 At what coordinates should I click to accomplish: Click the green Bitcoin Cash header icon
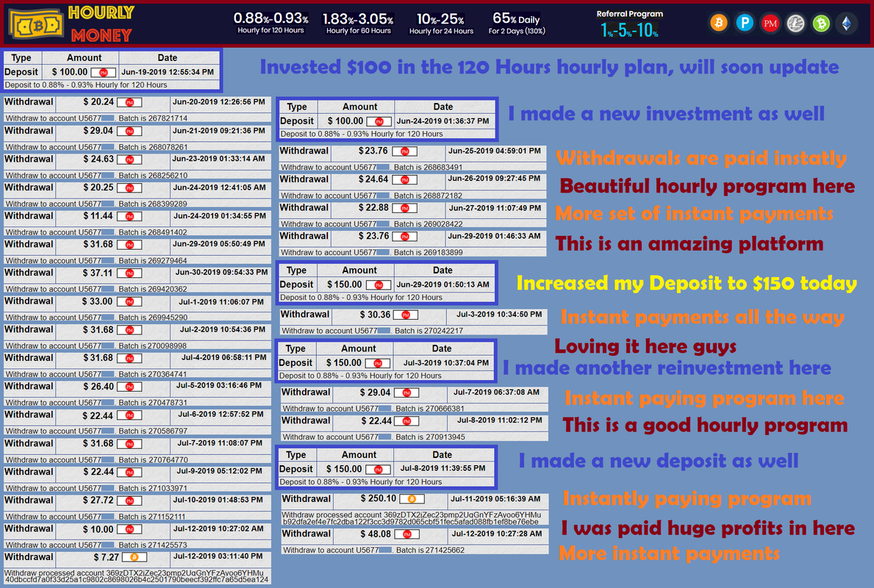821,24
